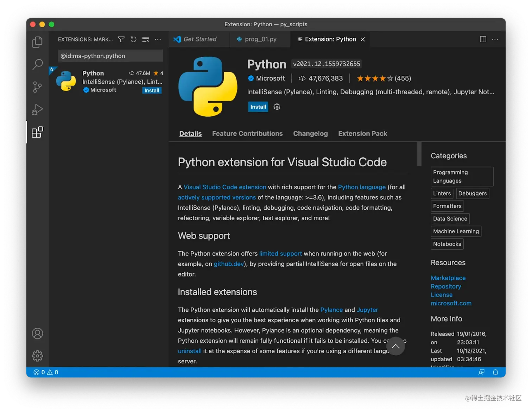The image size is (532, 412).
Task: Click the star rating (455)
Action: click(384, 78)
